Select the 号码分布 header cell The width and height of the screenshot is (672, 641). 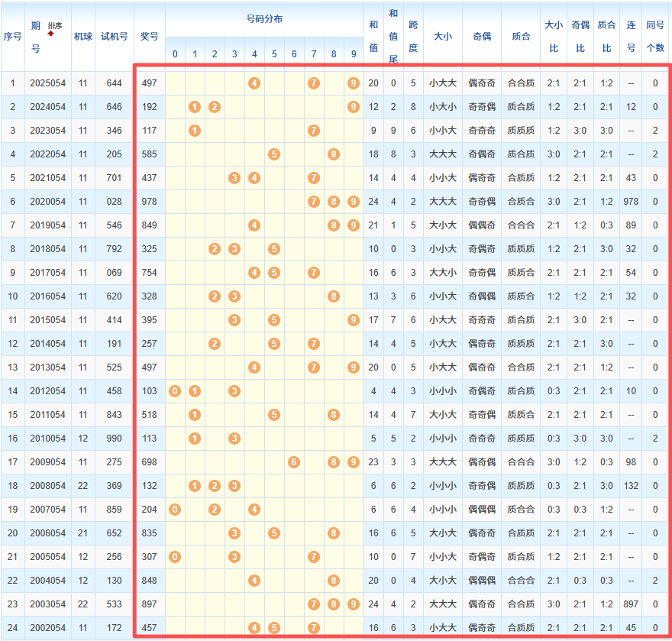pos(264,19)
